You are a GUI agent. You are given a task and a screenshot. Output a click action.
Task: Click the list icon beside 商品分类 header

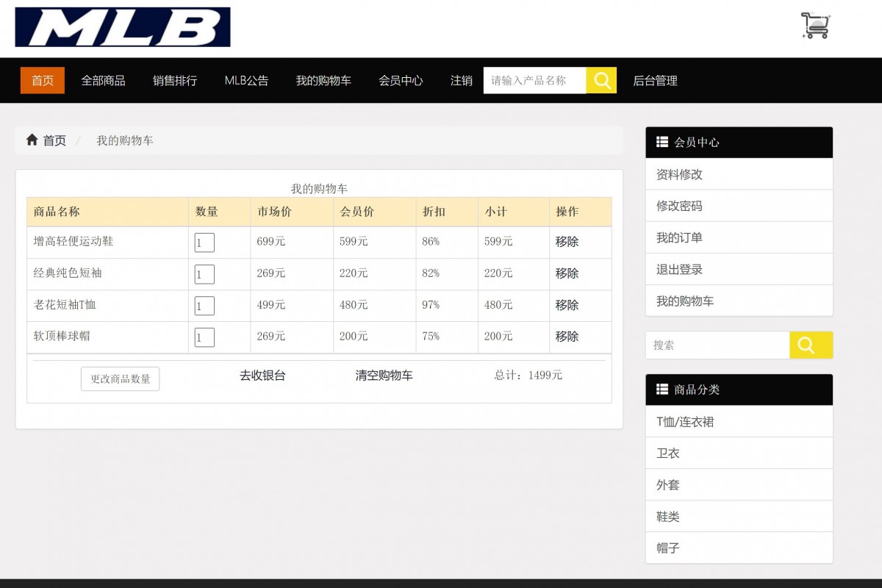[x=661, y=390]
